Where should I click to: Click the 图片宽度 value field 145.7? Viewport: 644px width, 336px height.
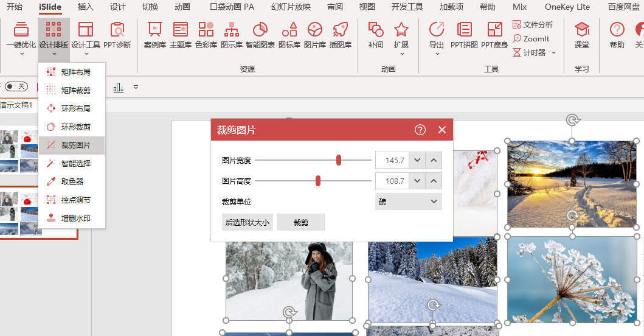(392, 161)
